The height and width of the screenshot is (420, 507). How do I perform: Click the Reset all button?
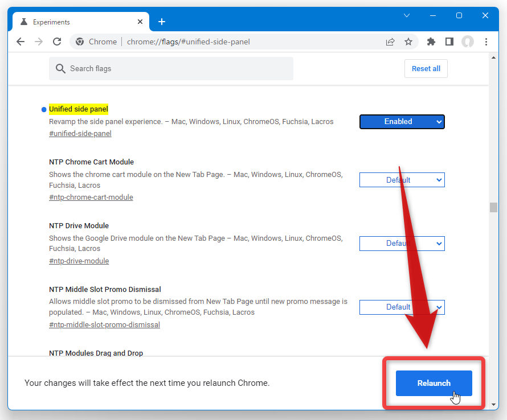426,68
